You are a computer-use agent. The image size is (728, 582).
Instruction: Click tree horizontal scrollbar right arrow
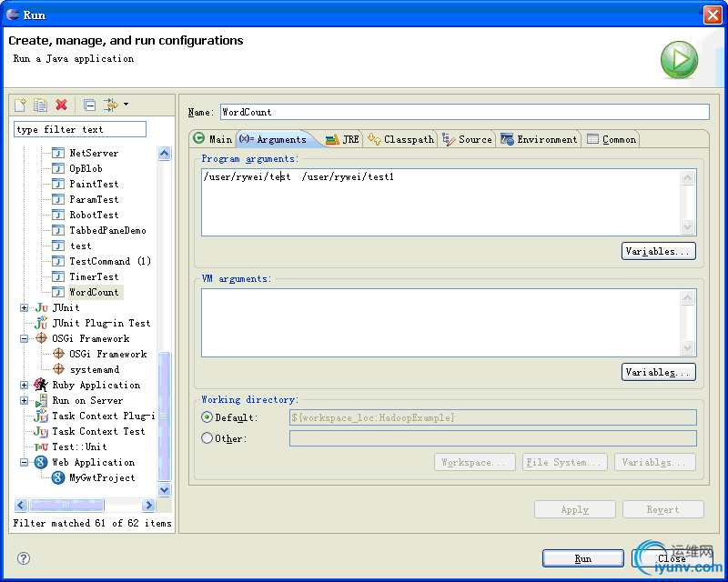[x=148, y=505]
